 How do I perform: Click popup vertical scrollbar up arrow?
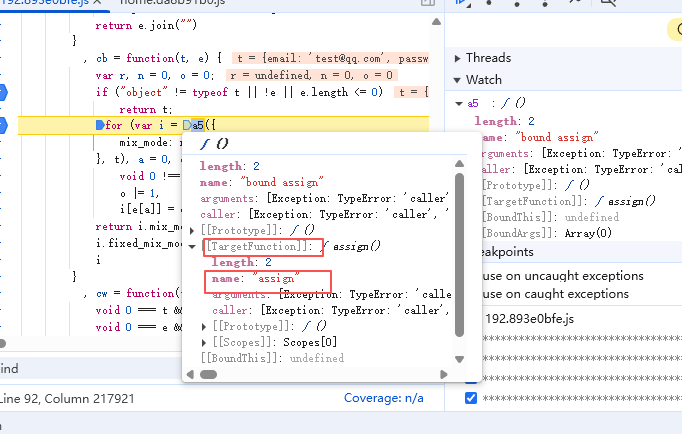(459, 164)
